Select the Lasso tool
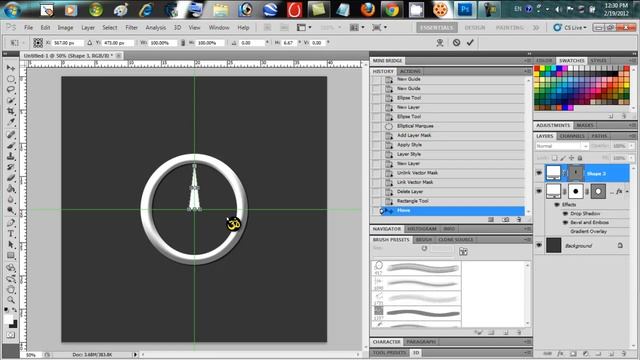 11,89
